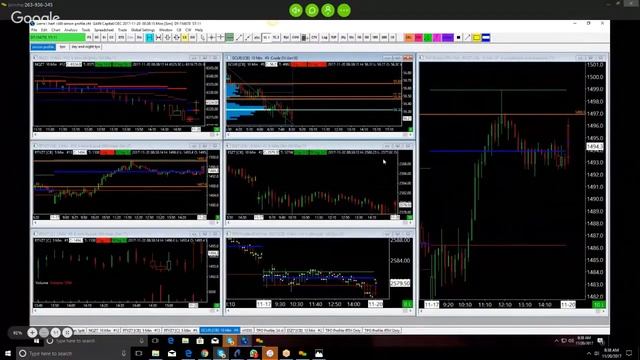Viewport: 640px width, 360px height.
Task: Click the small black square toolbar icon
Action: coord(458,38)
